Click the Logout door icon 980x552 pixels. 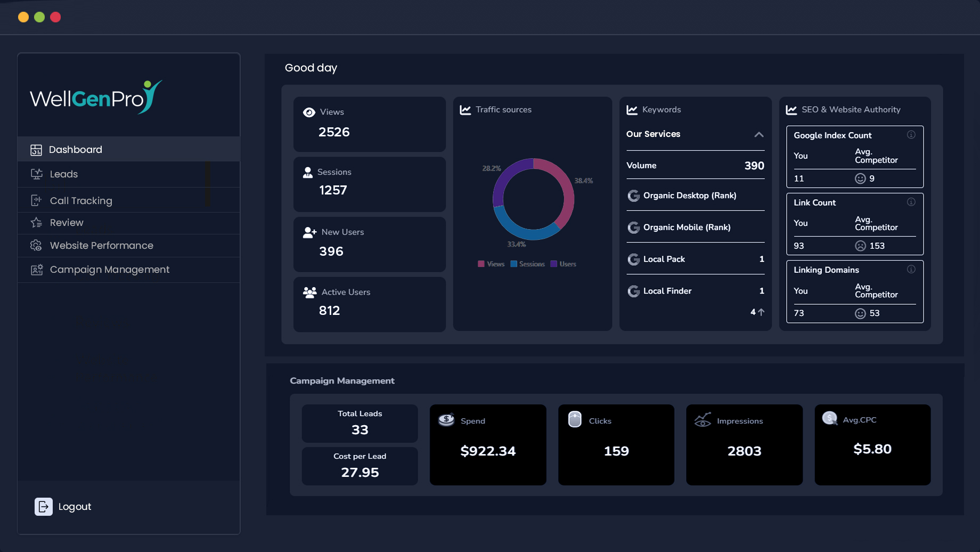pos(44,507)
